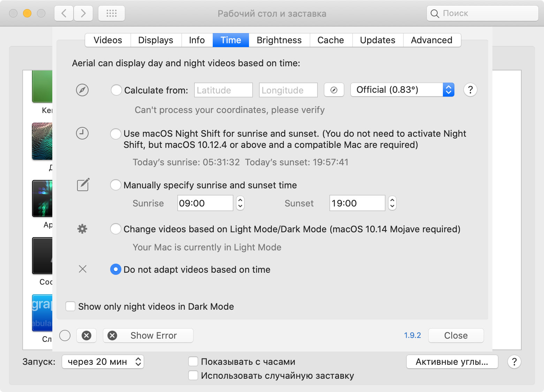Open the Запуск через 20 мин dropdown
The width and height of the screenshot is (544, 392).
(x=103, y=362)
